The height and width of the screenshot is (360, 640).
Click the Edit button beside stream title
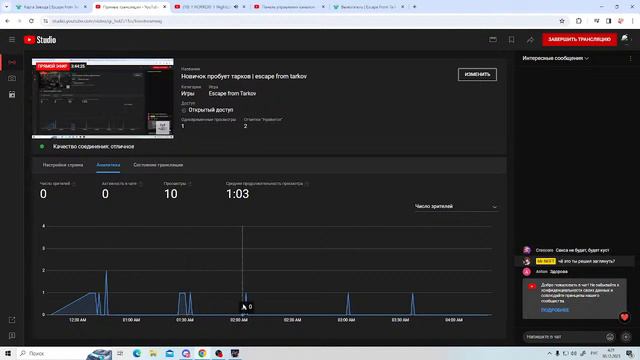477,74
